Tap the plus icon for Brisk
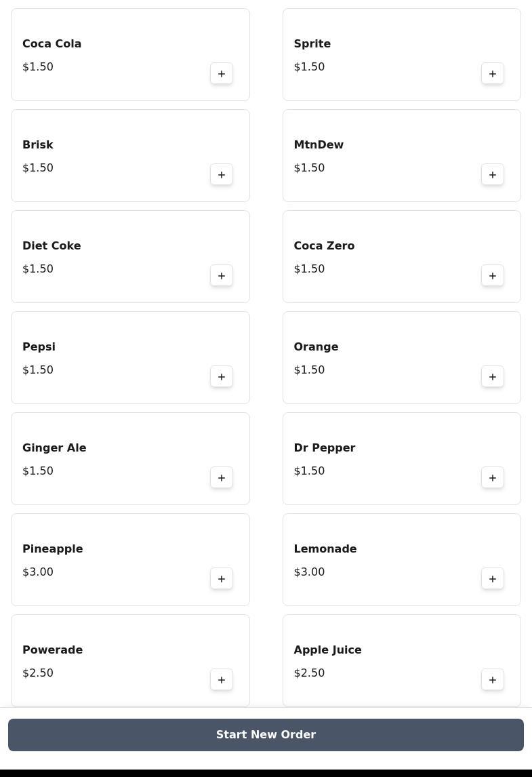This screenshot has width=532, height=777. 222,175
